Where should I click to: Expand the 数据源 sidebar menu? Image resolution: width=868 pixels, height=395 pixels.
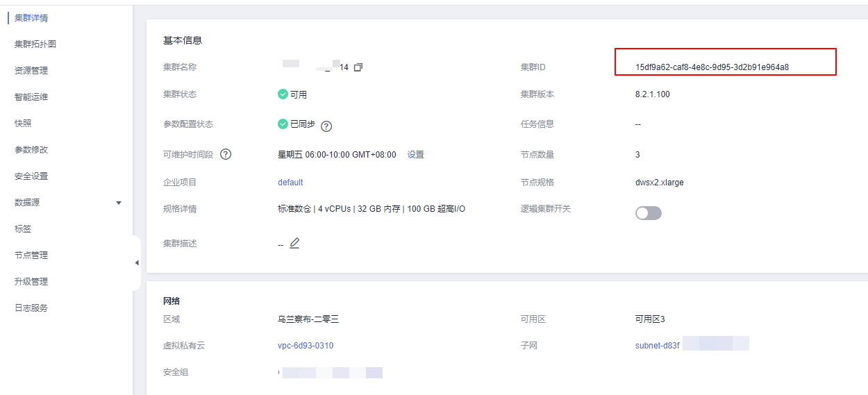point(118,203)
